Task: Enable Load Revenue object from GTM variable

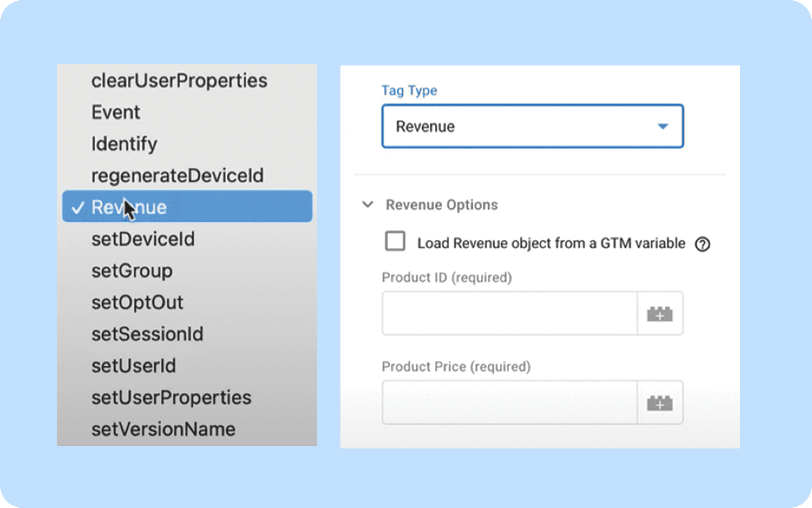Action: (x=395, y=241)
